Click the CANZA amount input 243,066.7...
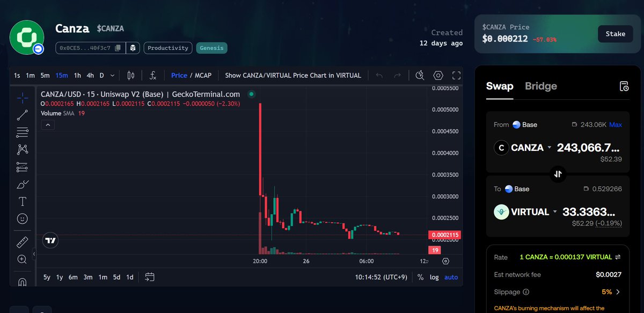Screen dimensions: 644x313 point(588,147)
